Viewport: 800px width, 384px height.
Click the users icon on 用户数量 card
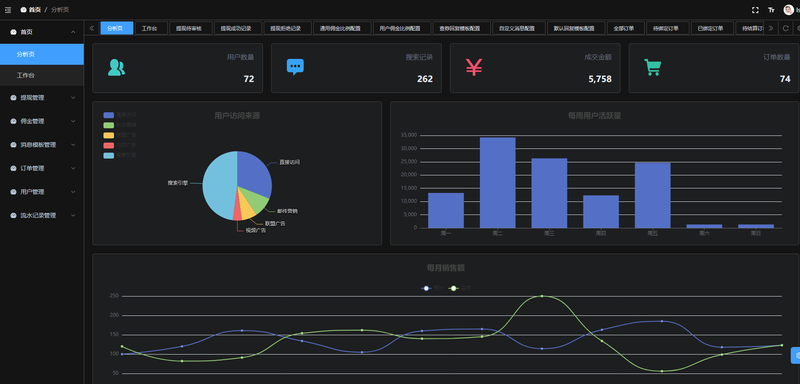(116, 68)
